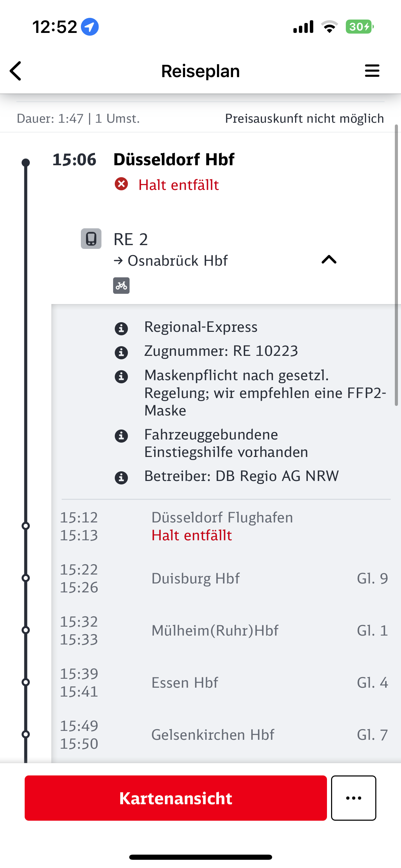The height and width of the screenshot is (868, 401).
Task: Tap info icon beside Betreiber DB Regio
Action: tap(121, 478)
